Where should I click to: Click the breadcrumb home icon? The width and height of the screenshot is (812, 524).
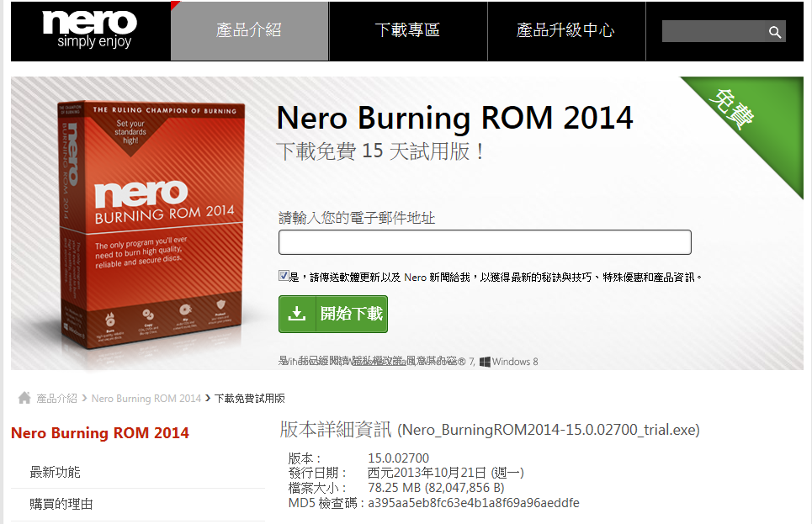24,398
